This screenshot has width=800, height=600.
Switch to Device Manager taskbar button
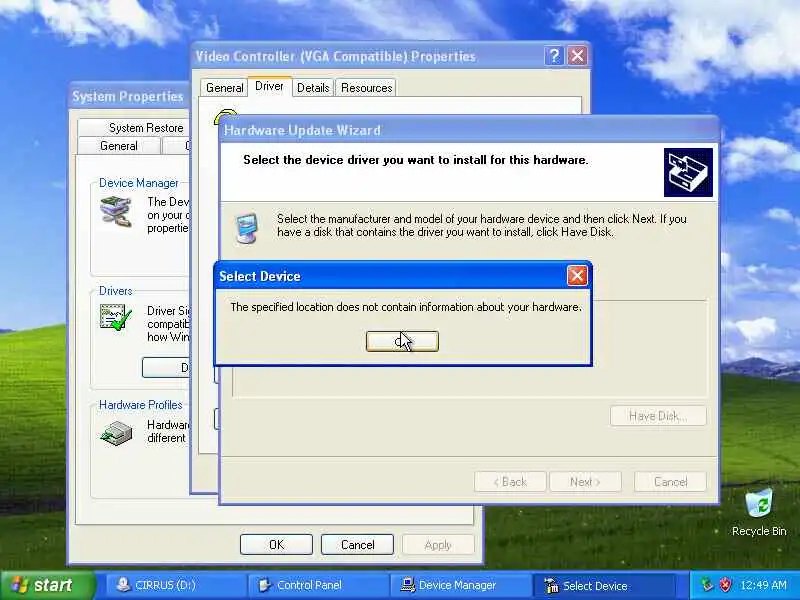(x=460, y=585)
